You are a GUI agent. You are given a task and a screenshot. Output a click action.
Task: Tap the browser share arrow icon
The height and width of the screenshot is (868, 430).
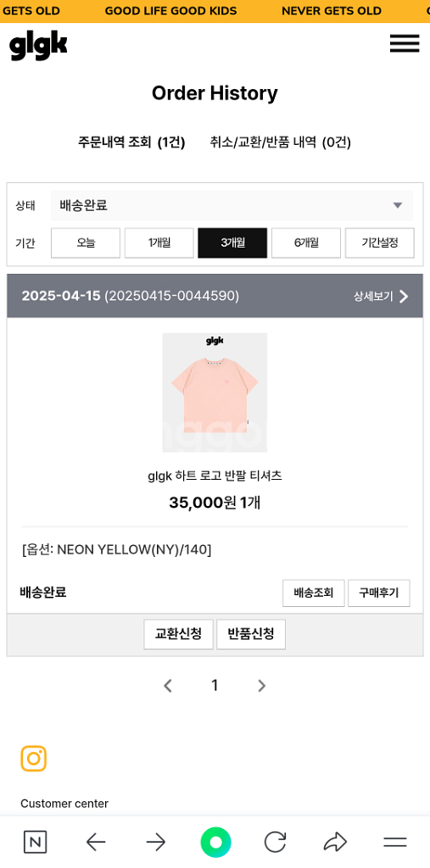click(335, 843)
